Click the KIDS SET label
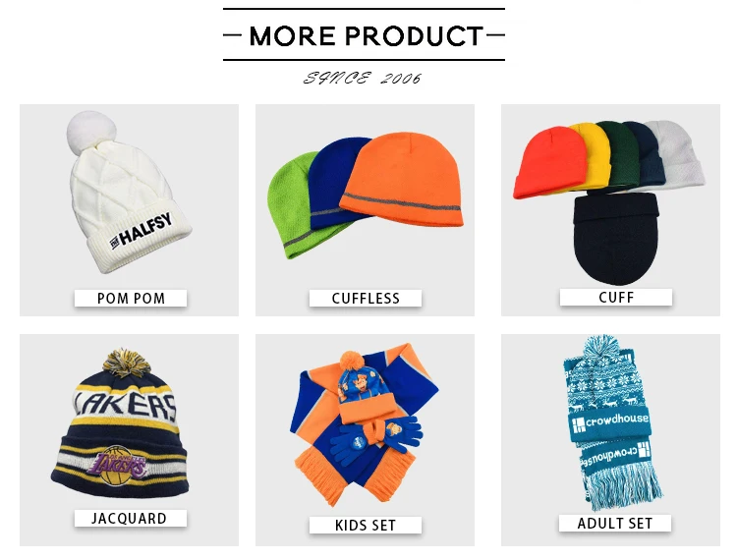This screenshot has height=560, width=737. [x=366, y=526]
